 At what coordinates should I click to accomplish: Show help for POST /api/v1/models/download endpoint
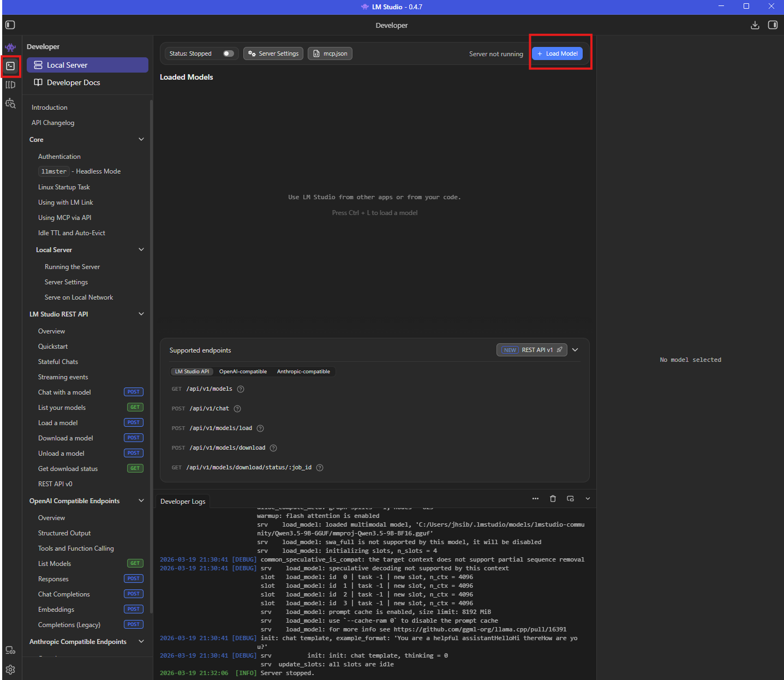pos(273,448)
